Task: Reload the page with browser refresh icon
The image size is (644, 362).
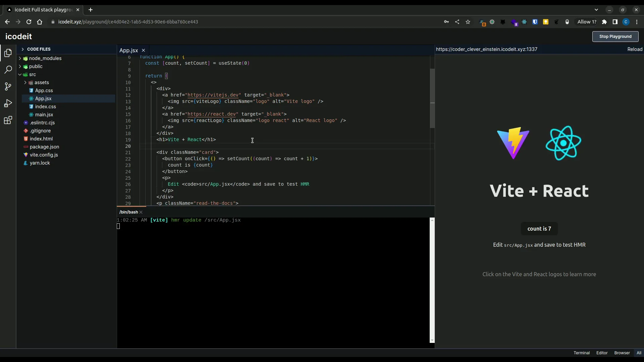Action: [29, 22]
